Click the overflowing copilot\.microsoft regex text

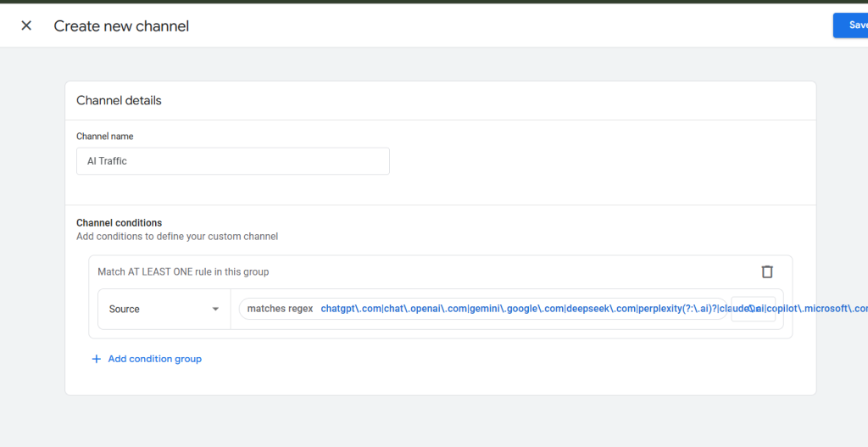(x=815, y=309)
